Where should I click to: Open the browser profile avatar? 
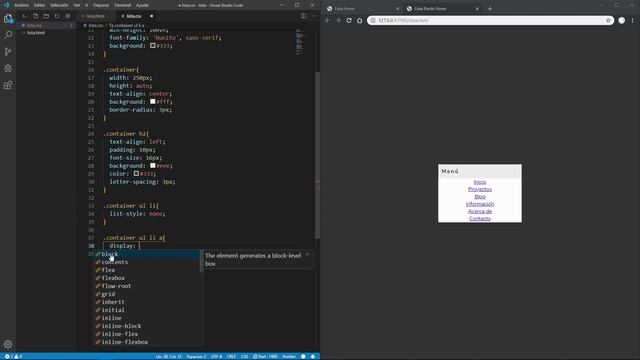pyautogui.click(x=621, y=20)
